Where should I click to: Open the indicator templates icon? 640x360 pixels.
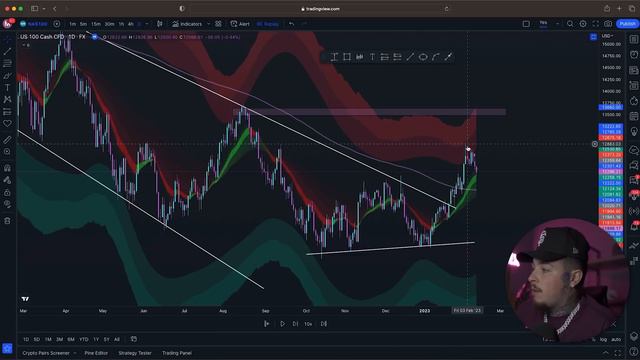coord(218,24)
